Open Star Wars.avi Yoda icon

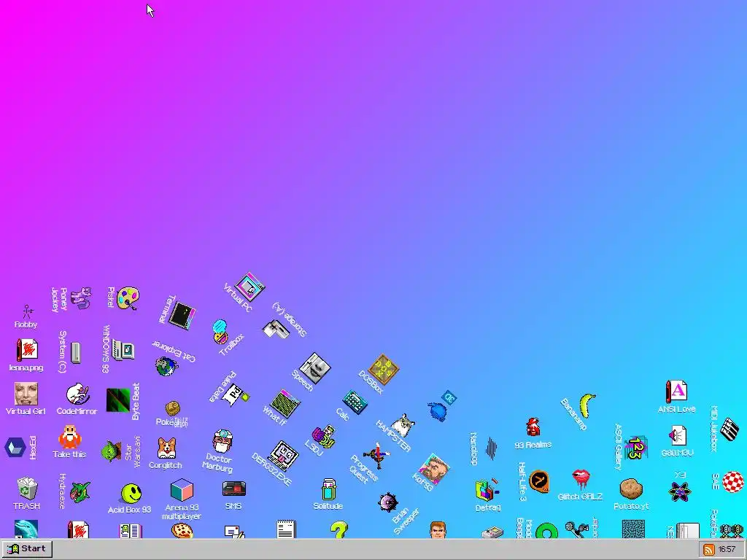tap(112, 451)
